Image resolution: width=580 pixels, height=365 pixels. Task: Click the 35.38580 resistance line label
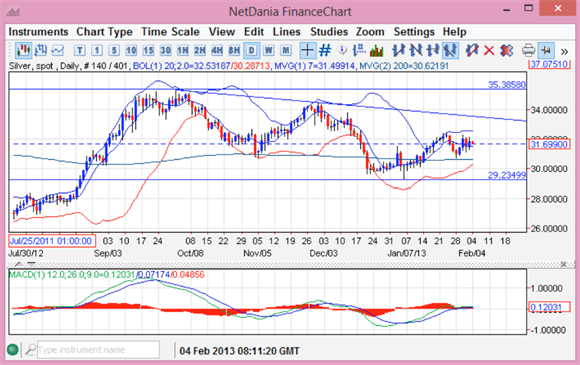tap(506, 85)
